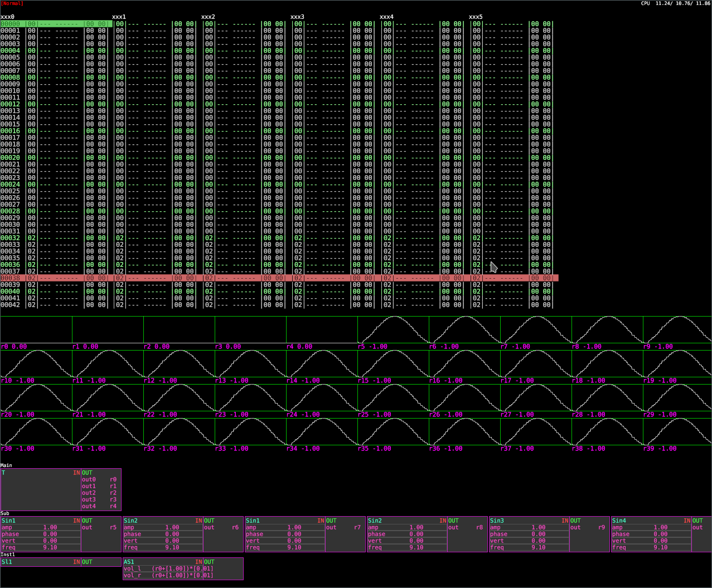
Task: Select the highlighted pattern row 00038
Action: (56, 278)
